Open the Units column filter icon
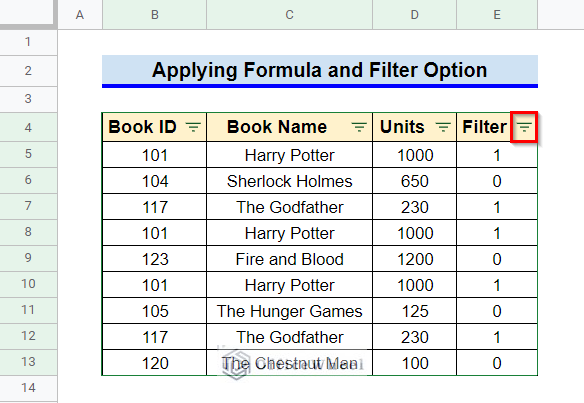584x403 pixels. (443, 127)
